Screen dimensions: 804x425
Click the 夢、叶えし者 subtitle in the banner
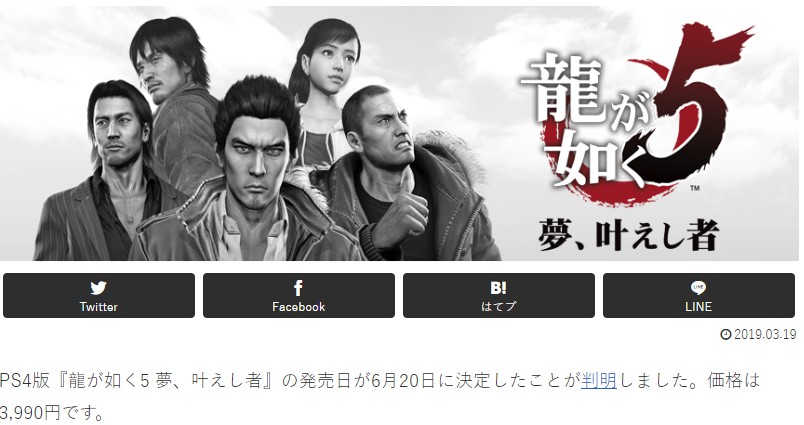coord(629,234)
